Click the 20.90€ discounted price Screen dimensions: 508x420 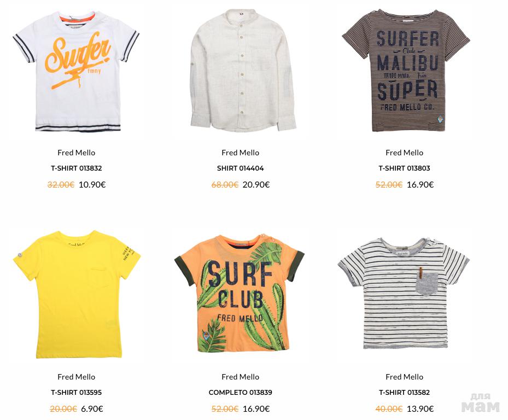[256, 185]
